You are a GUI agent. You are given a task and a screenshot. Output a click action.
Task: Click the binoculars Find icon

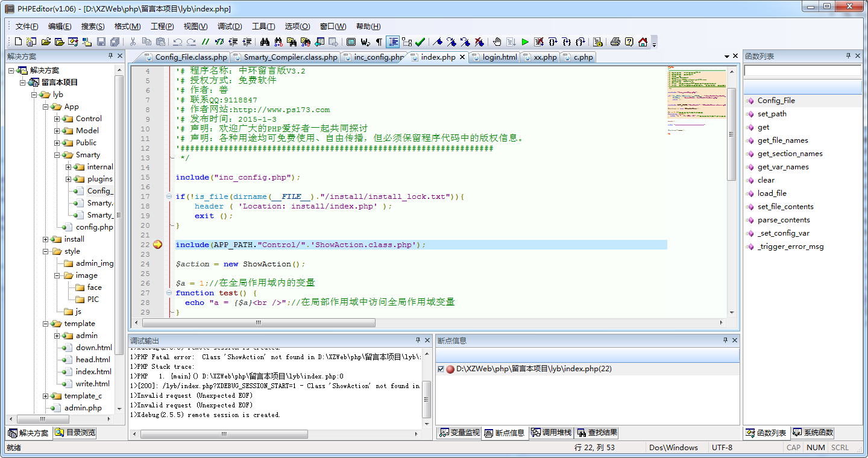pyautogui.click(x=265, y=42)
